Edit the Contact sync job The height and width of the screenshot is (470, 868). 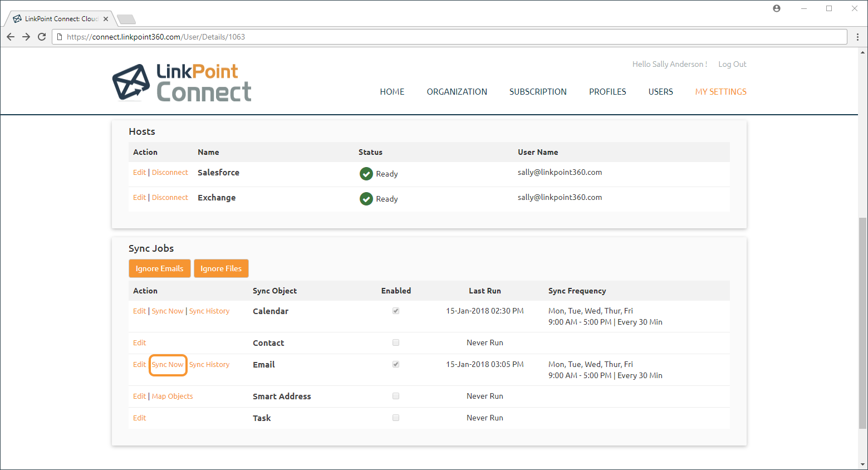pyautogui.click(x=139, y=343)
